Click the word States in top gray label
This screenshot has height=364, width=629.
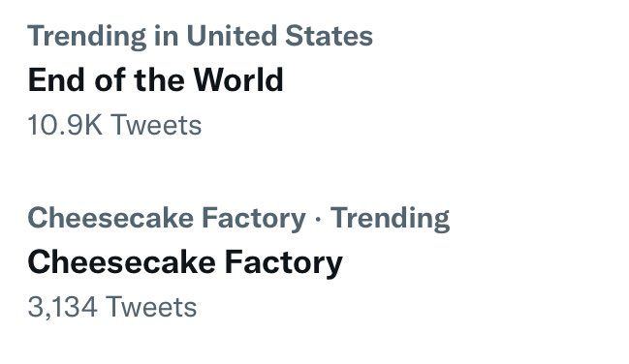pyautogui.click(x=329, y=35)
